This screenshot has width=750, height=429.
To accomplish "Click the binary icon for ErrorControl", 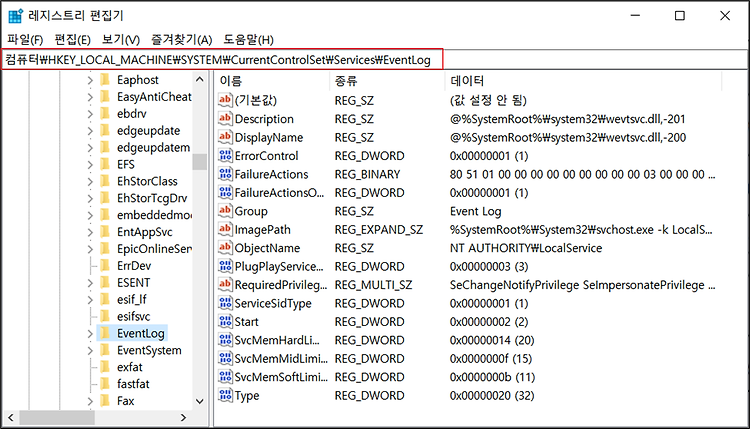I will [225, 155].
